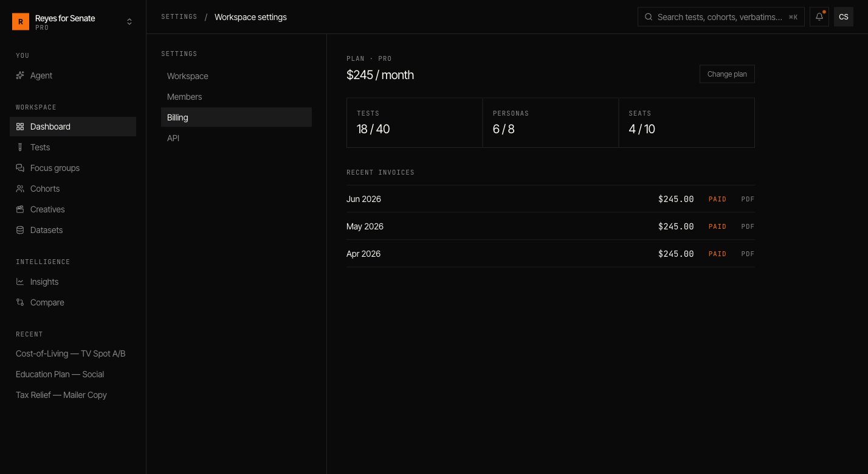Click the Personas 6 / 8 usage card

[x=551, y=122]
